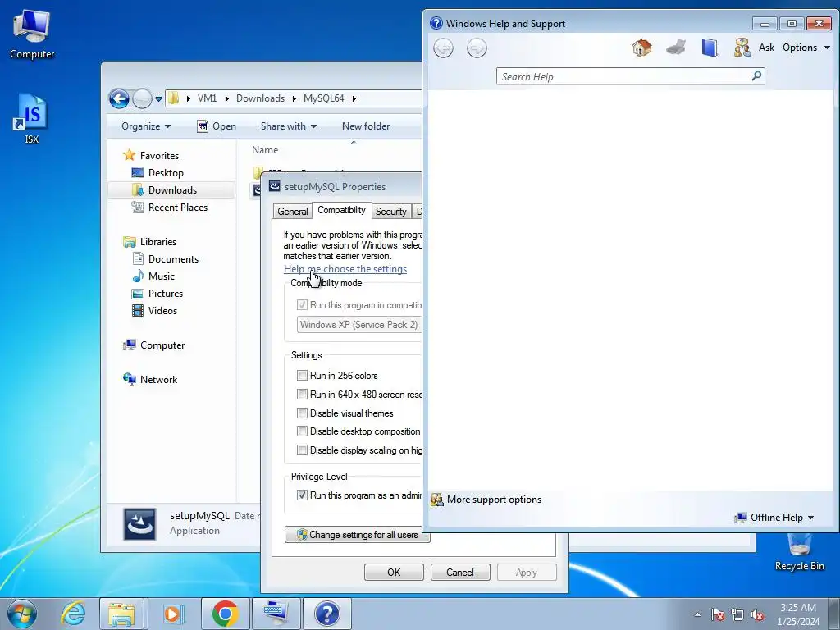Click Explorer back navigation button
This screenshot has width=840, height=630.
tap(119, 98)
